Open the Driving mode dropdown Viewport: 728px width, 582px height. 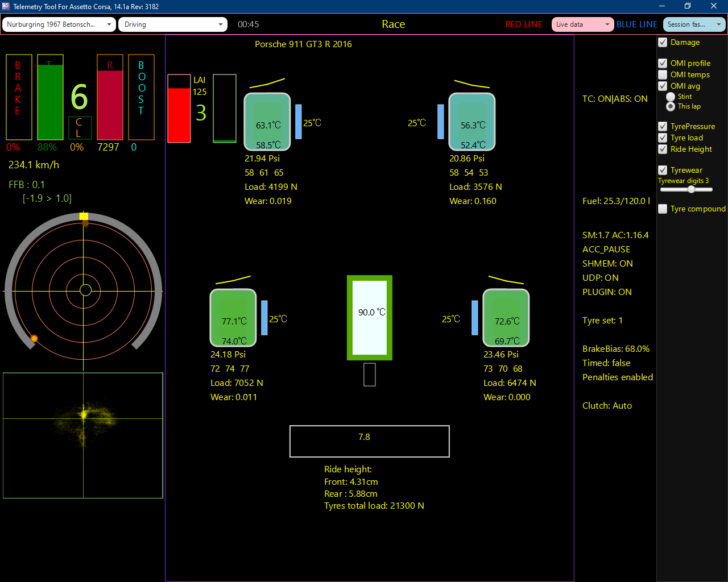point(173,24)
